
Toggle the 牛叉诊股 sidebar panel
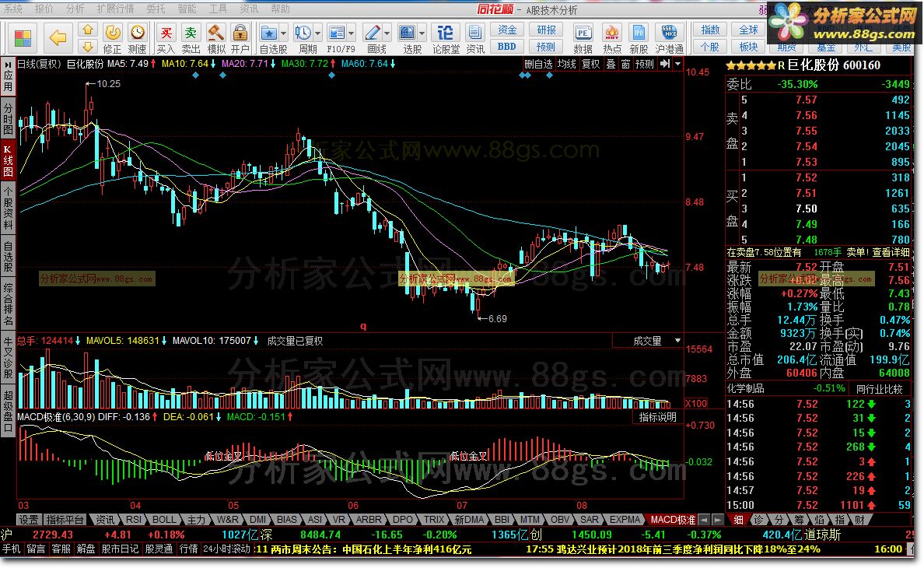[x=9, y=358]
